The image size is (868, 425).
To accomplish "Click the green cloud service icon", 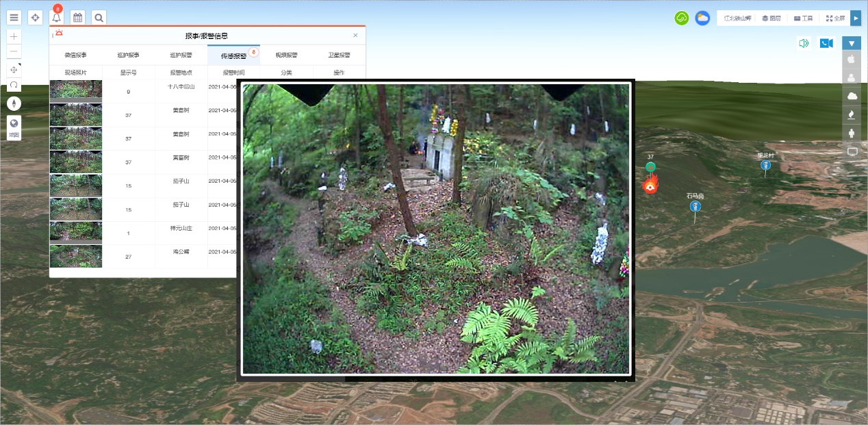I will [681, 18].
